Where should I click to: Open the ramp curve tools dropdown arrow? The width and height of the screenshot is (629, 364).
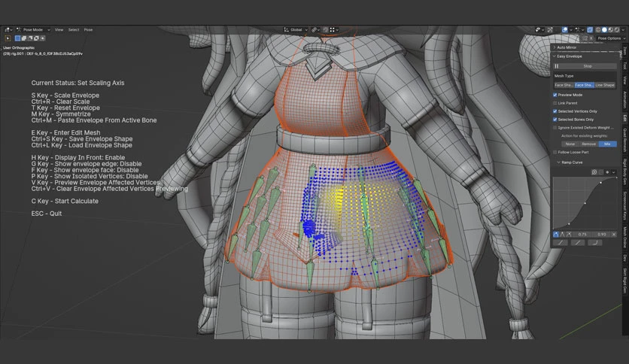point(614,172)
